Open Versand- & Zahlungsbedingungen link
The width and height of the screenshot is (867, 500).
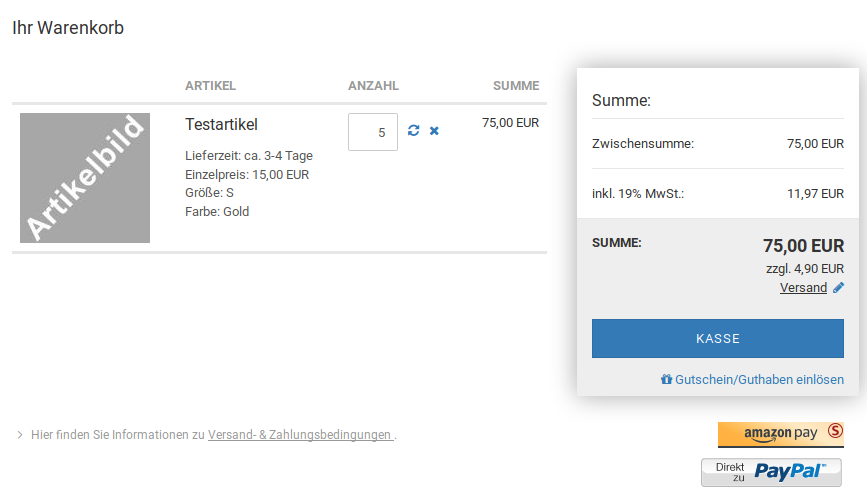click(300, 435)
